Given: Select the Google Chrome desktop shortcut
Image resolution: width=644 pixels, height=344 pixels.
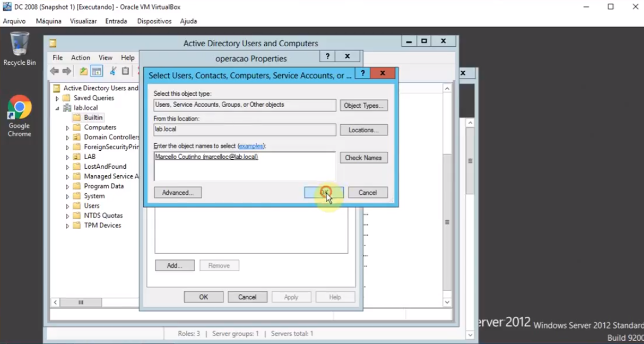Looking at the screenshot, I should click(x=19, y=116).
